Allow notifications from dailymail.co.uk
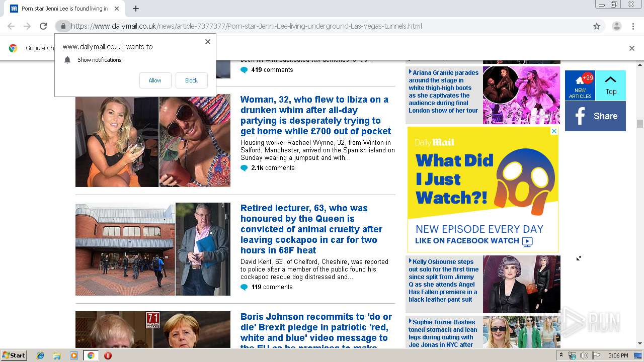The image size is (644, 362). tap(155, 80)
